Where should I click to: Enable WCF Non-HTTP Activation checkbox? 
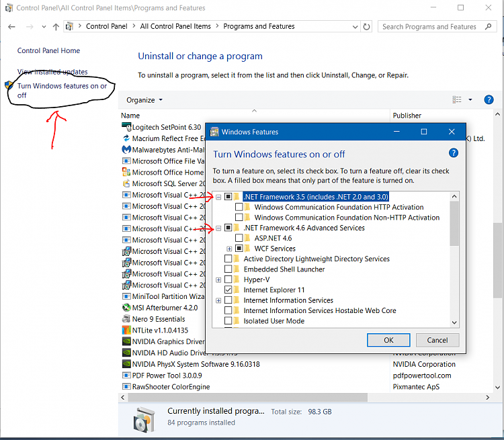point(239,217)
